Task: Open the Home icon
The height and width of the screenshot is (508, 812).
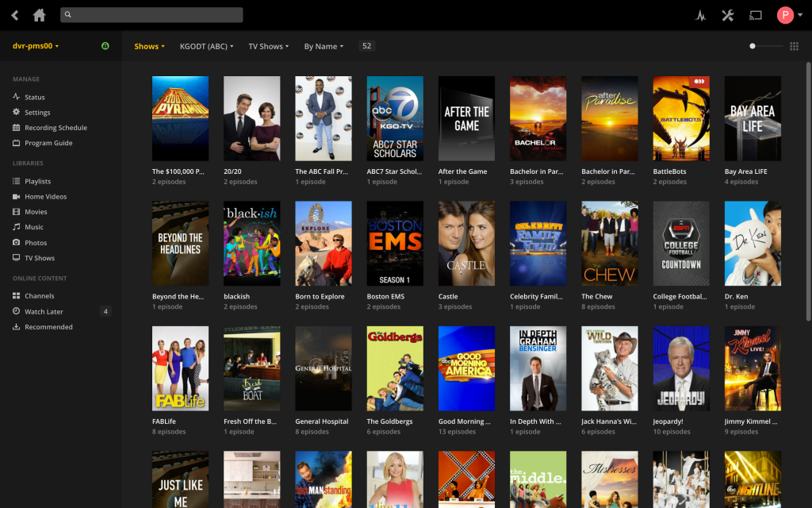Action: pos(40,15)
